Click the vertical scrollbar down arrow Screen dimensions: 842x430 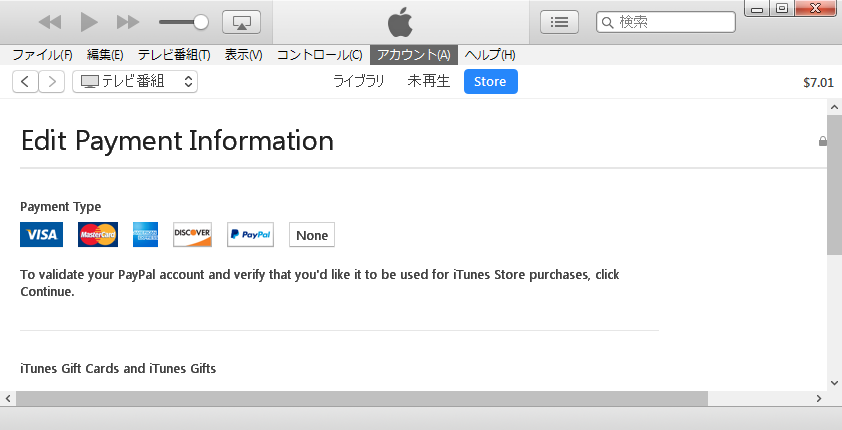pos(834,383)
